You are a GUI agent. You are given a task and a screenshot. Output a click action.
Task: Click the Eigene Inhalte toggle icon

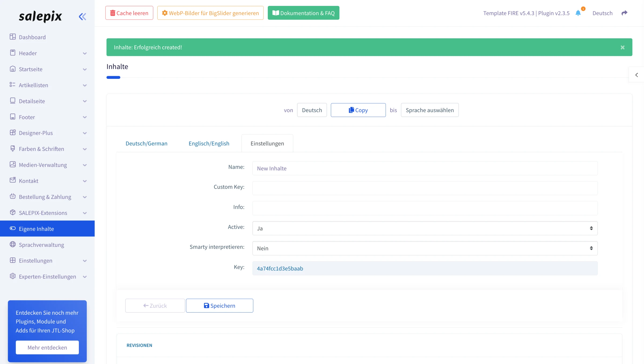point(13,228)
